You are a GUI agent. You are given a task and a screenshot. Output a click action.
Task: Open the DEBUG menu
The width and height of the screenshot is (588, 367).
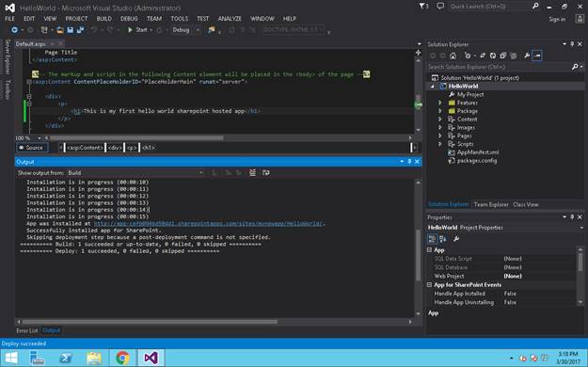(x=129, y=19)
